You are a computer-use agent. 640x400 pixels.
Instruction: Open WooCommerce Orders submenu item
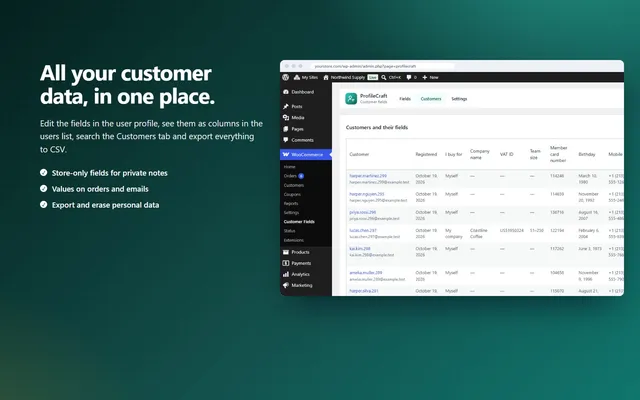coord(290,176)
